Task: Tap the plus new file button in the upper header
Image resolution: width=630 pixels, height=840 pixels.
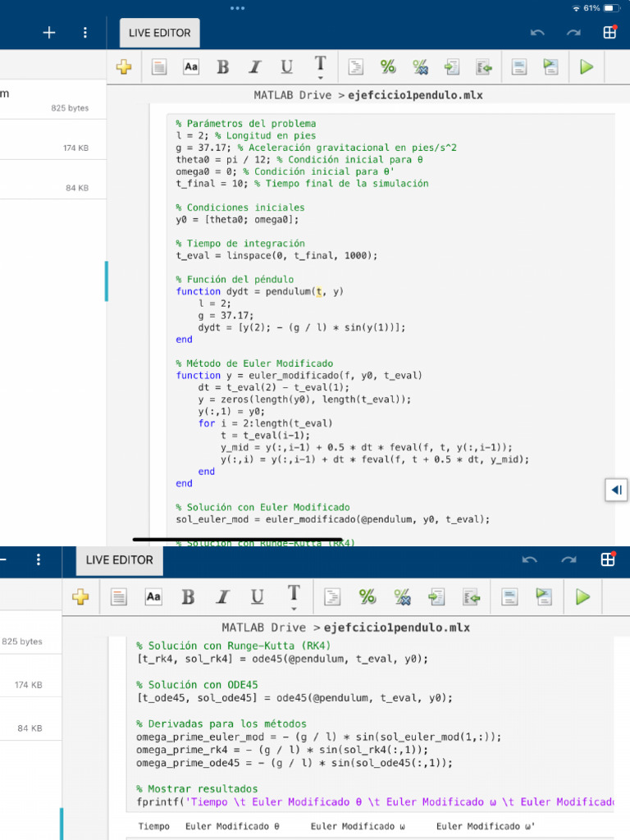Action: click(x=49, y=33)
